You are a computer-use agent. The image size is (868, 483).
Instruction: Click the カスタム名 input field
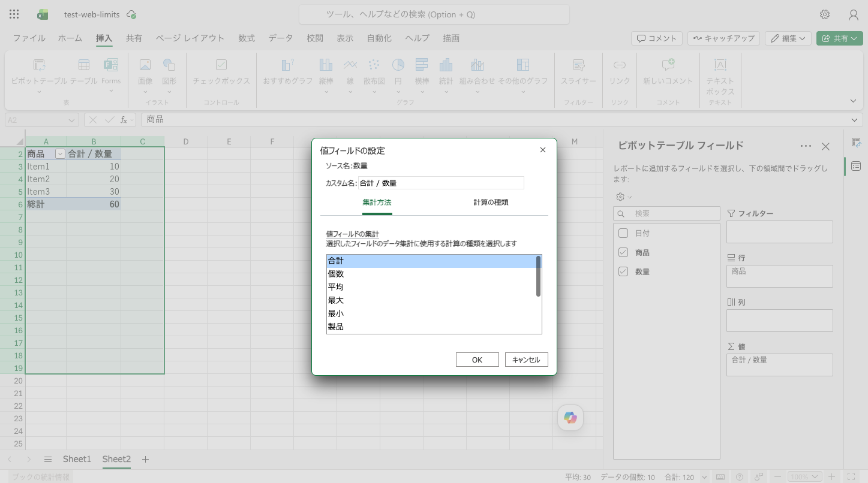(441, 183)
